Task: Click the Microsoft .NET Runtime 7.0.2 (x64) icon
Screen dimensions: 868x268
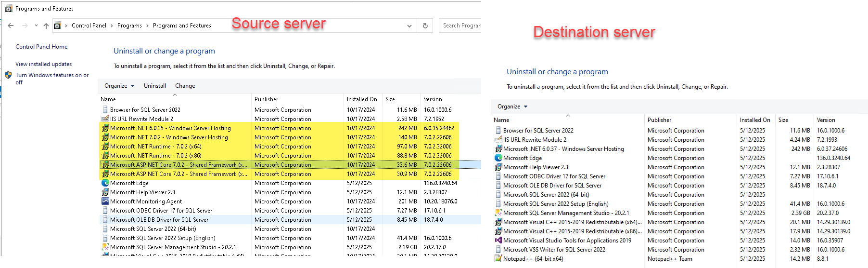Action: click(105, 147)
